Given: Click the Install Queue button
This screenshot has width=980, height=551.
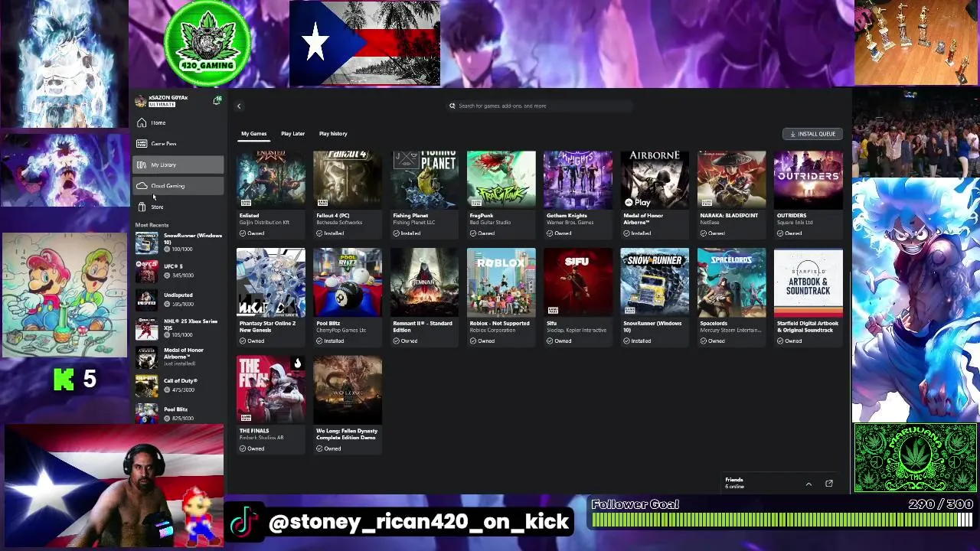Looking at the screenshot, I should coord(812,134).
